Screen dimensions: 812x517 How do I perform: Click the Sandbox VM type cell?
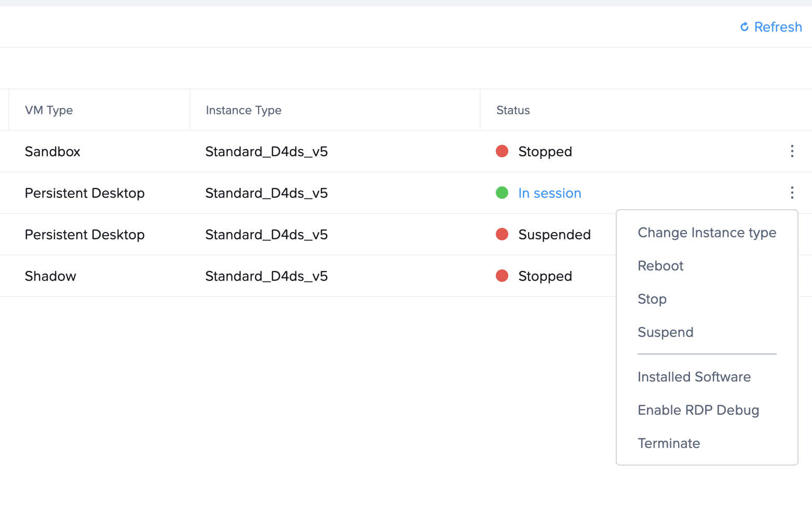point(52,152)
